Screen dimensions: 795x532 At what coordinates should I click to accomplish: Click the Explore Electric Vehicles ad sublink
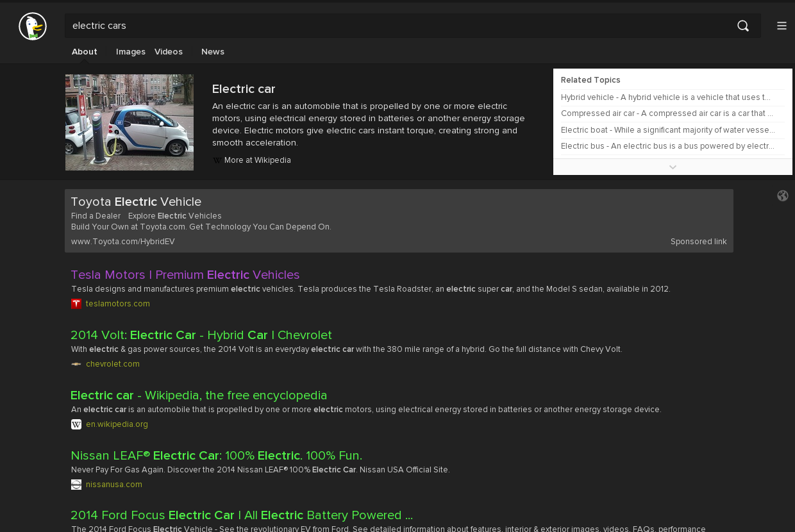pyautogui.click(x=175, y=216)
